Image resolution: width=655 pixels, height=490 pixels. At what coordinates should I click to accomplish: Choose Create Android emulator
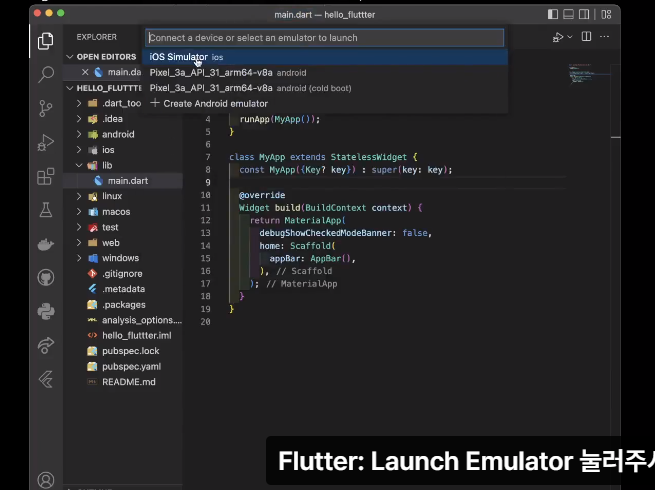(325, 104)
